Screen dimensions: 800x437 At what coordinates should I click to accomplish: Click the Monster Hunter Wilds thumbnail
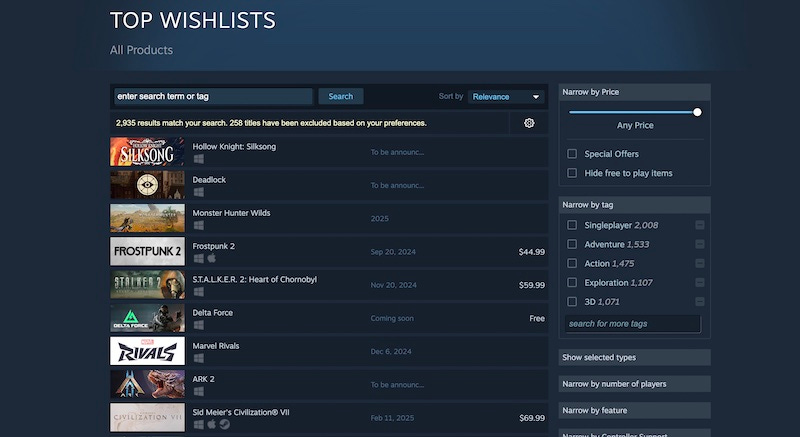(147, 218)
